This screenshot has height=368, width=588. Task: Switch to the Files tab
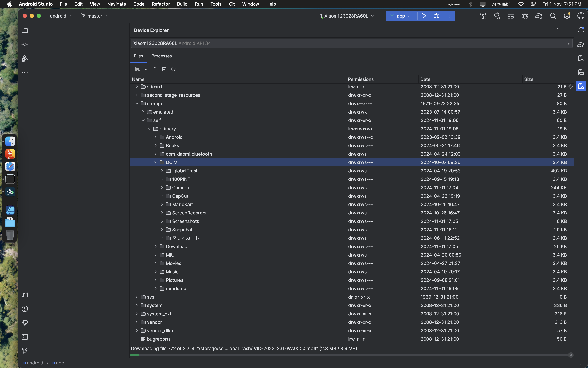pos(138,56)
